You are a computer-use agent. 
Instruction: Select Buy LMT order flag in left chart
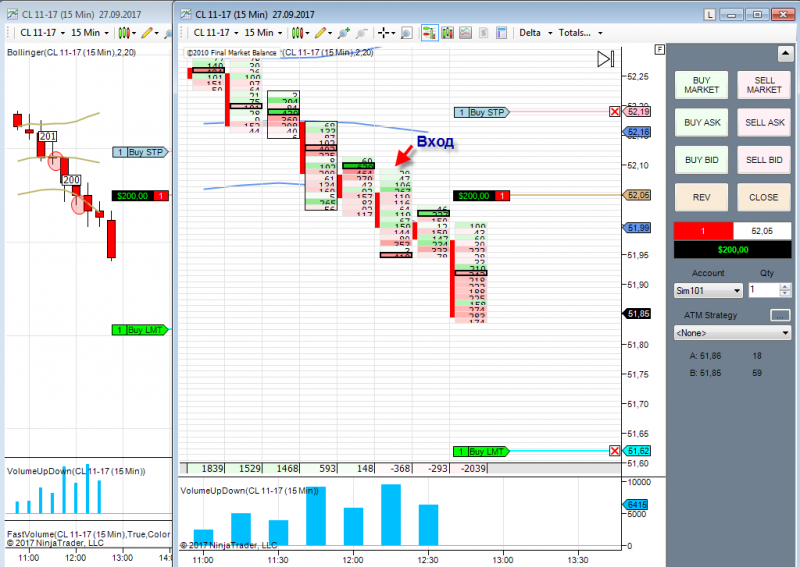coord(140,330)
